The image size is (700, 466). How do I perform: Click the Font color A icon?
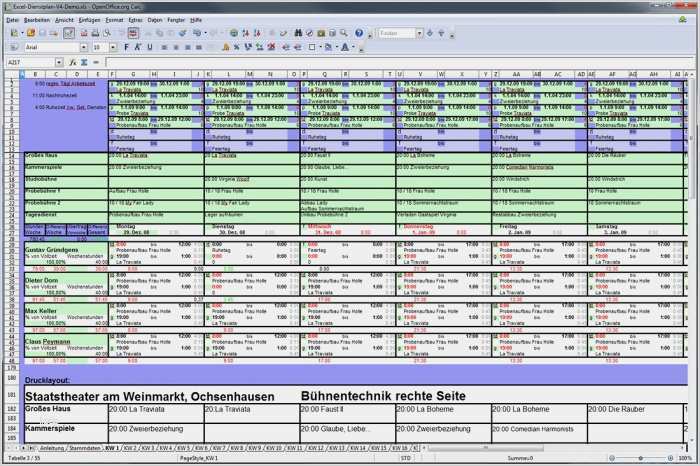(x=345, y=47)
